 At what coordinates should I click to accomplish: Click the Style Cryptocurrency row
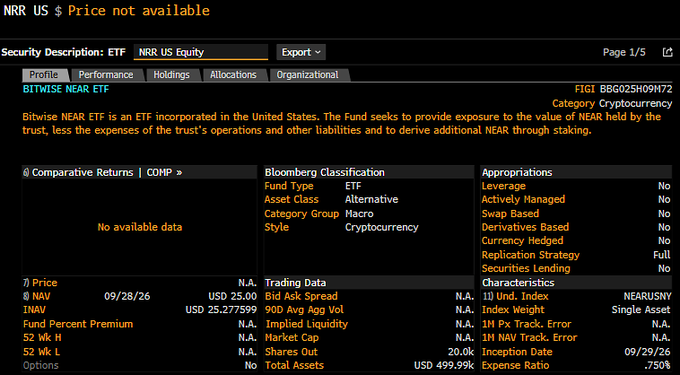click(x=369, y=227)
